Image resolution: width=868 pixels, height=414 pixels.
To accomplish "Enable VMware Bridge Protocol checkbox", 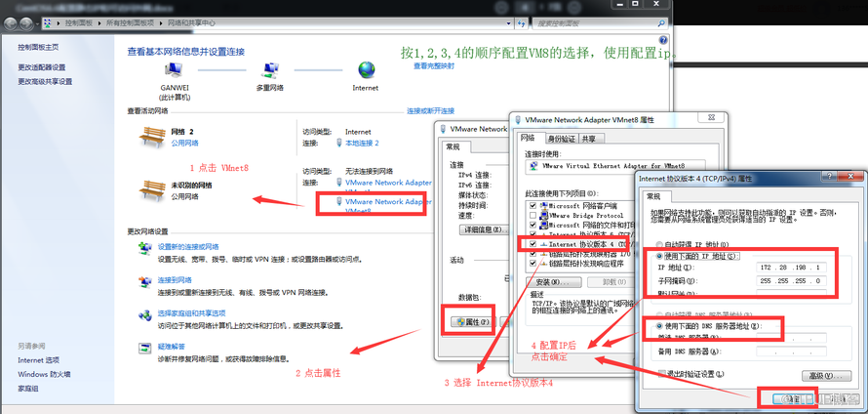I will [533, 215].
